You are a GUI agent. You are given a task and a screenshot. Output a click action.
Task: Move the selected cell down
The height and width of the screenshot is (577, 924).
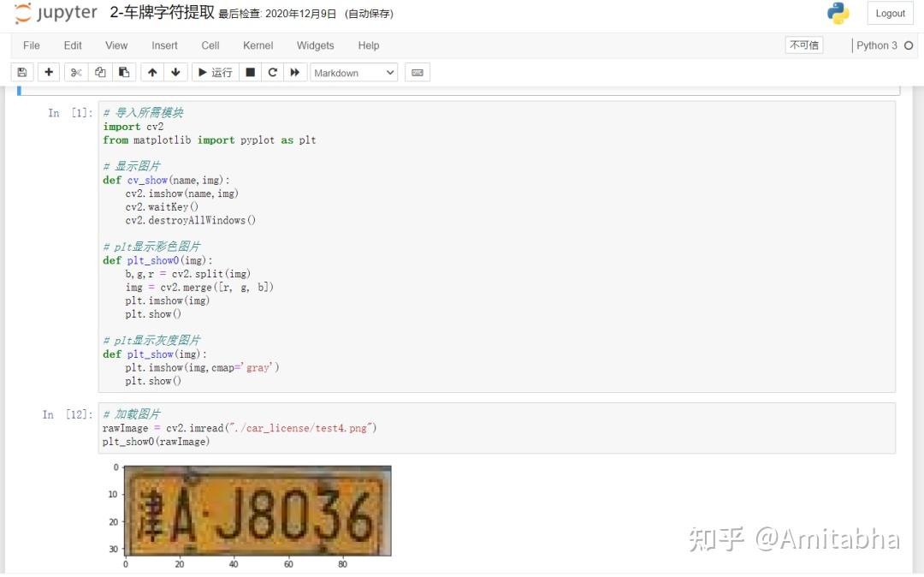tap(175, 73)
